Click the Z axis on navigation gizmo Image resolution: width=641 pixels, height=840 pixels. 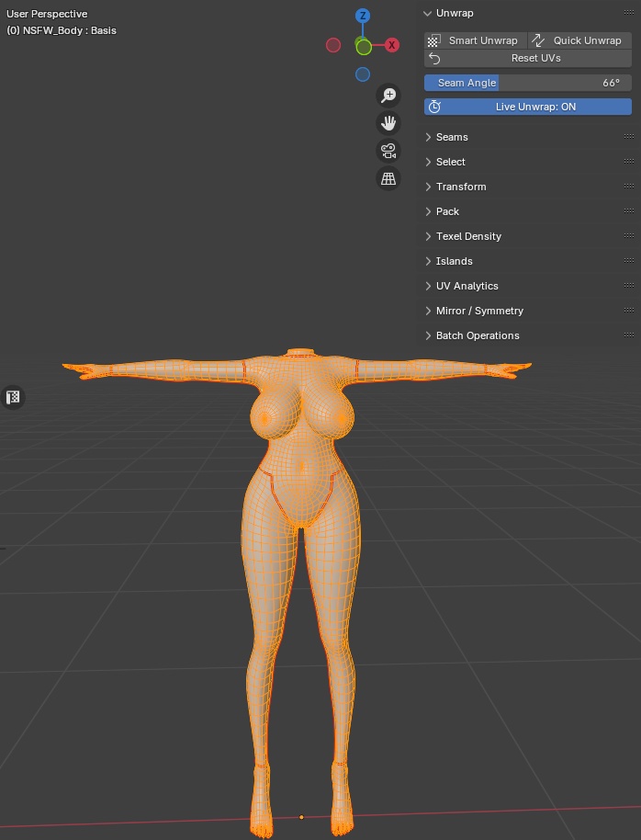point(363,16)
